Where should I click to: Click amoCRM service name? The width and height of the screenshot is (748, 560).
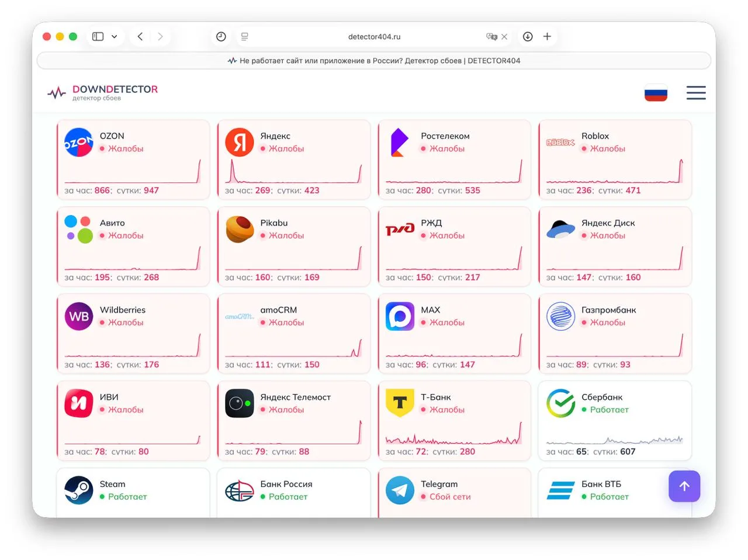pyautogui.click(x=279, y=310)
